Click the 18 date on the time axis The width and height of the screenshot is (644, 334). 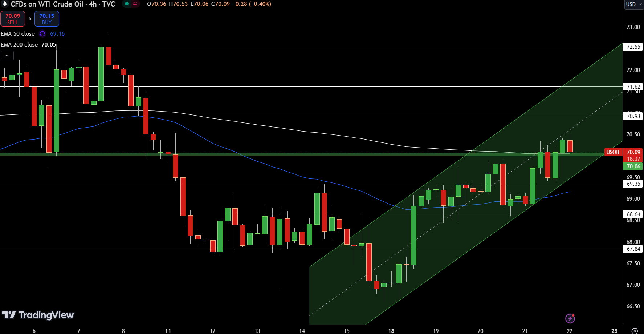click(x=391, y=331)
